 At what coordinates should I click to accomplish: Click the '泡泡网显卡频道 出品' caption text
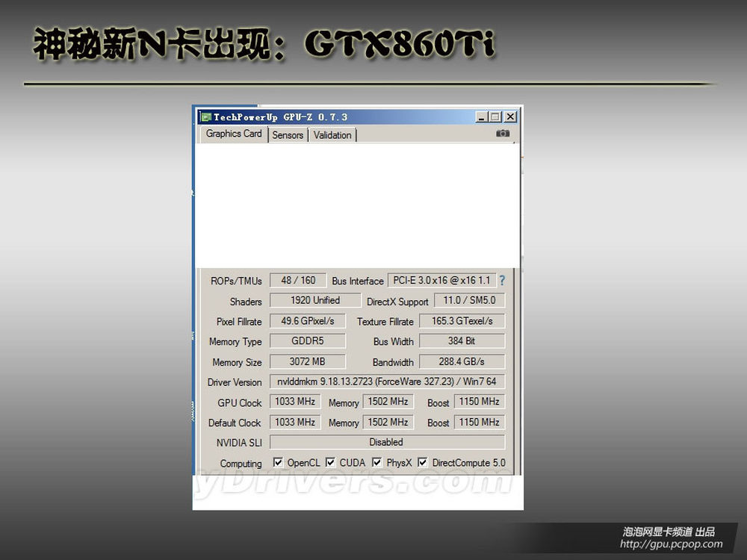pyautogui.click(x=669, y=532)
